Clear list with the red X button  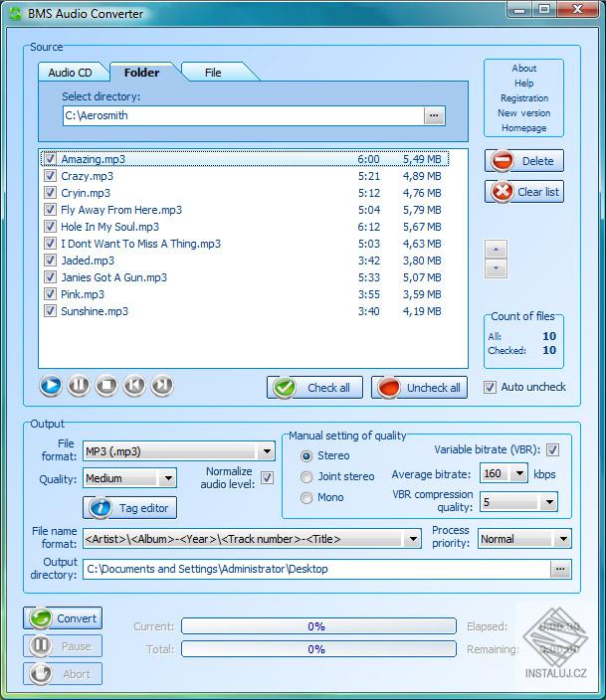[x=524, y=192]
